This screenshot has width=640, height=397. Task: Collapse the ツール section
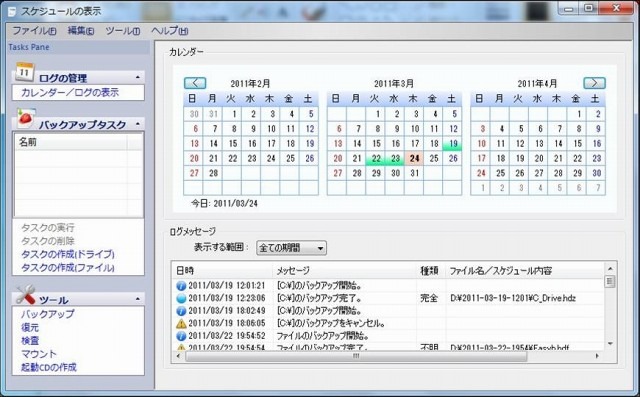pos(138,299)
